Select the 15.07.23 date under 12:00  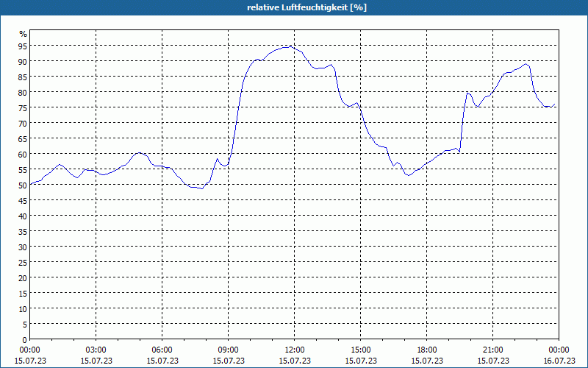tap(295, 361)
